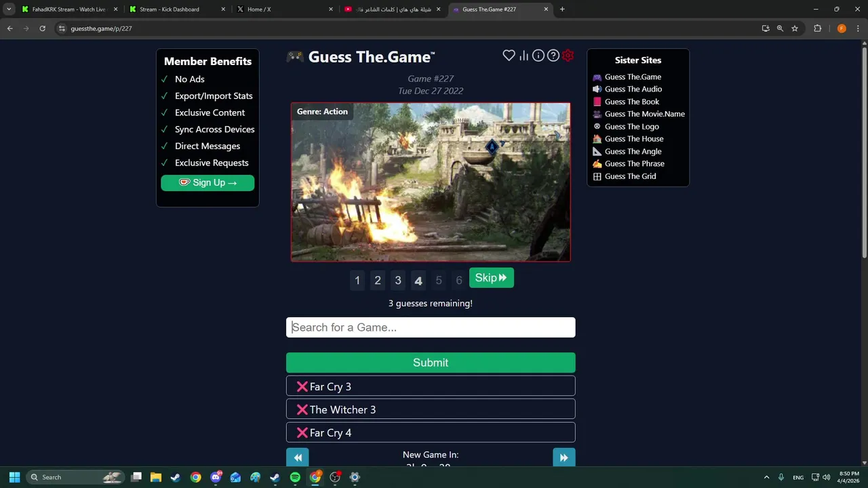
Task: Go to previous game with left double-arrow
Action: (x=298, y=457)
